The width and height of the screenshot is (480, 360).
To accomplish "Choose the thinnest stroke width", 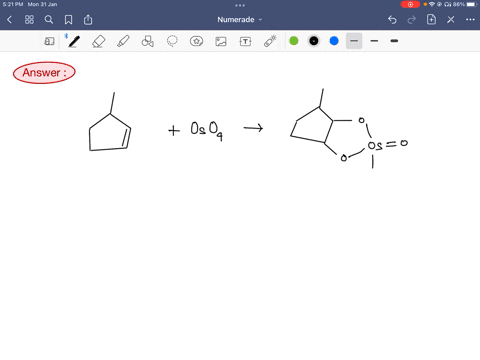I will (x=354, y=41).
